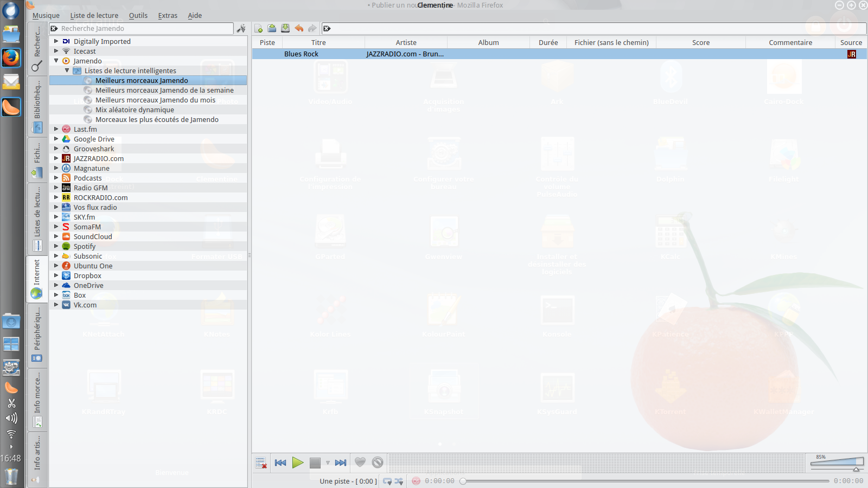Screen dimensions: 868x488
Task: Skip to the previous track
Action: coord(280,463)
